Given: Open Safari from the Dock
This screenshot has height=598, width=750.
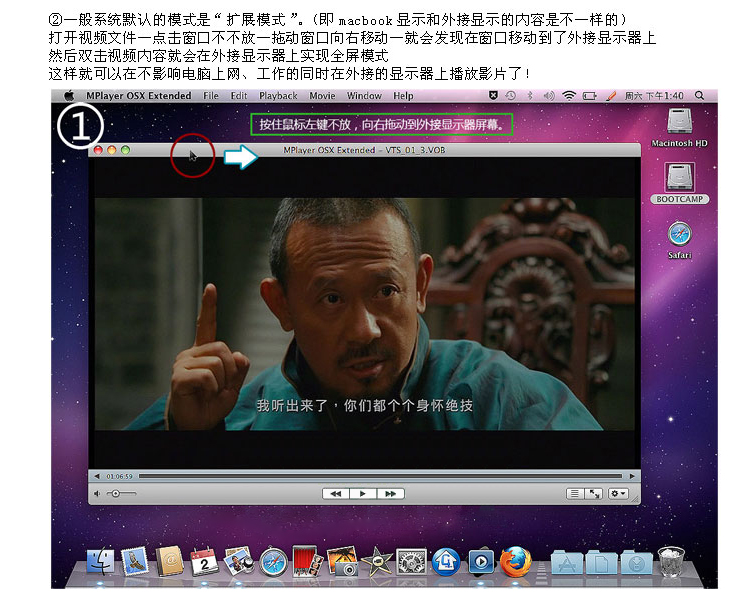Looking at the screenshot, I should pos(274,562).
